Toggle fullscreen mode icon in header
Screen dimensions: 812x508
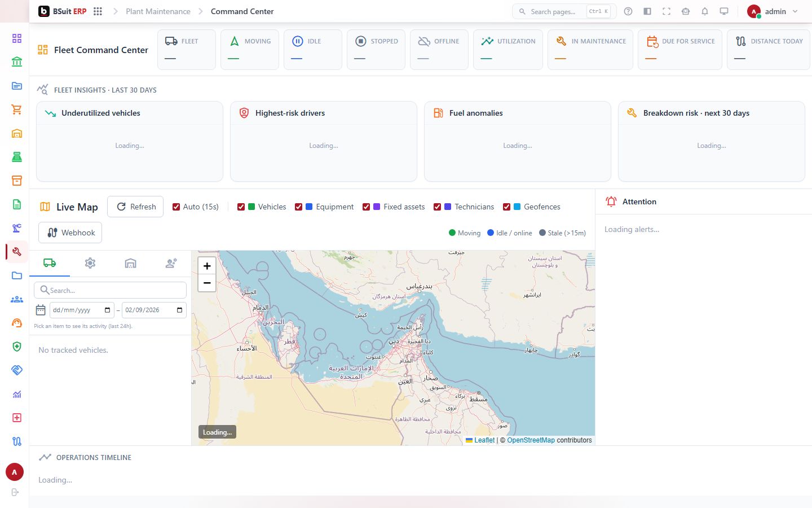pyautogui.click(x=667, y=11)
